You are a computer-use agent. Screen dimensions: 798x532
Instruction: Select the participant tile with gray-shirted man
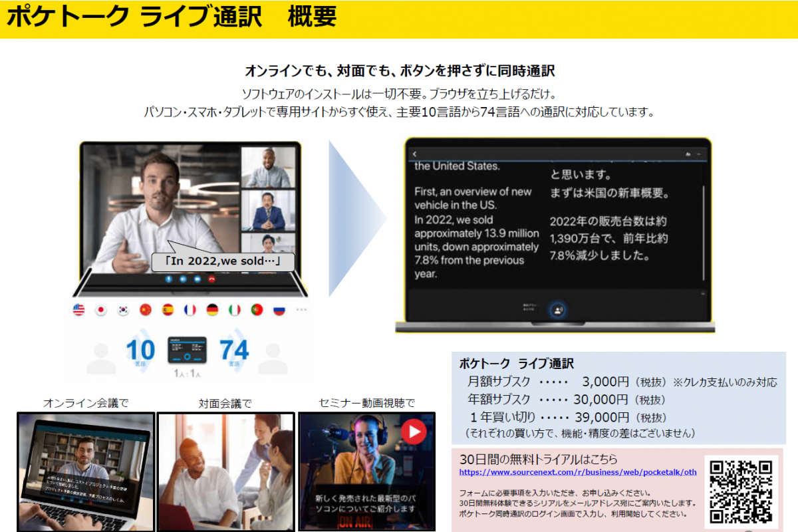coord(268,167)
